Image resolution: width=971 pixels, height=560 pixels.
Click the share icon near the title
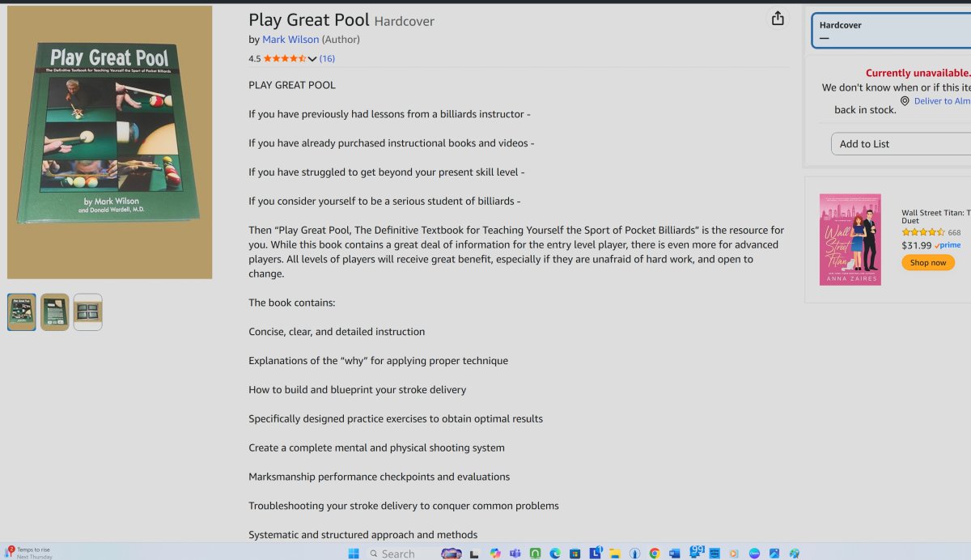pyautogui.click(x=778, y=19)
